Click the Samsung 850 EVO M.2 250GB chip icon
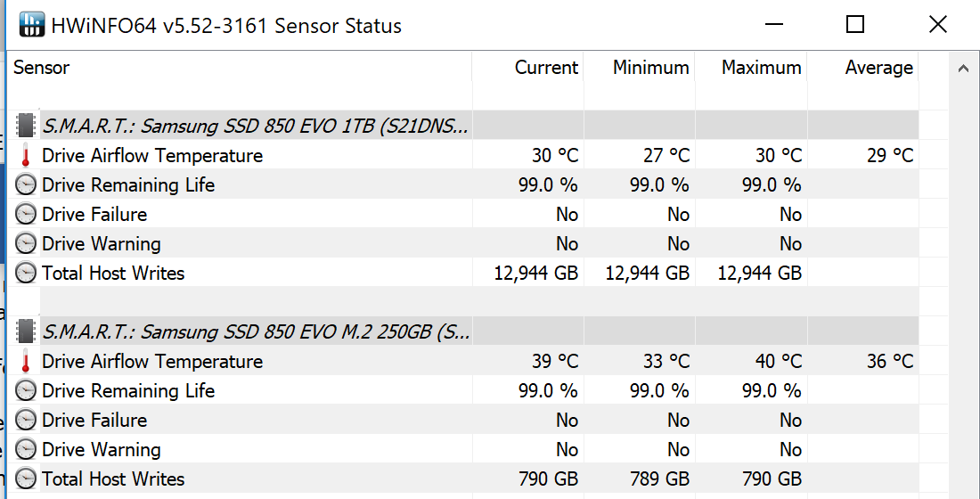This screenshot has height=499, width=980. pos(27,331)
